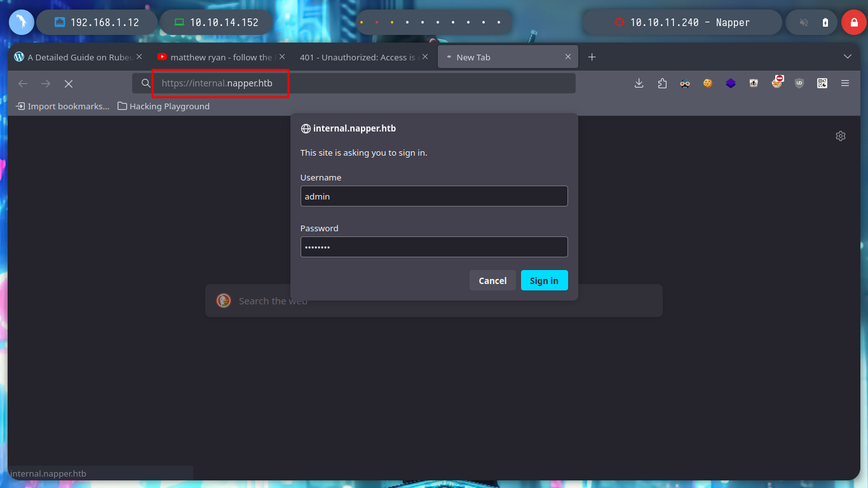
Task: Click the green laptop icon beside 10.10.14.152
Action: pyautogui.click(x=179, y=22)
